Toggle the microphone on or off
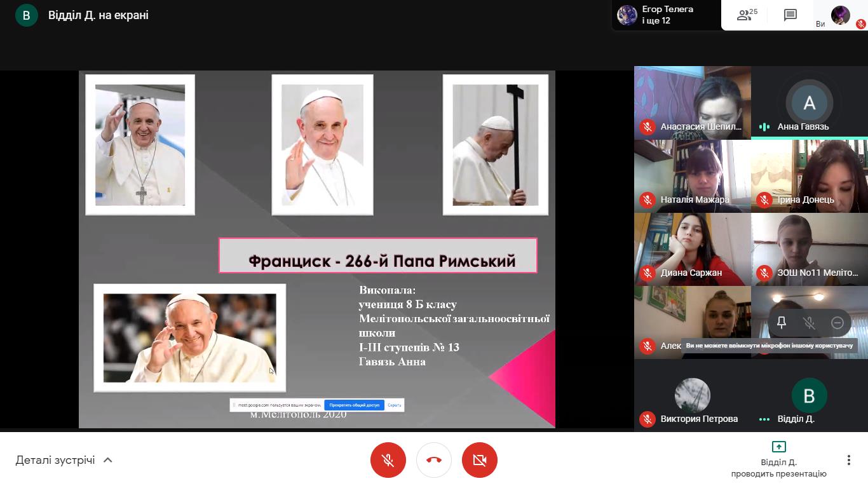The height and width of the screenshot is (488, 868). tap(388, 460)
